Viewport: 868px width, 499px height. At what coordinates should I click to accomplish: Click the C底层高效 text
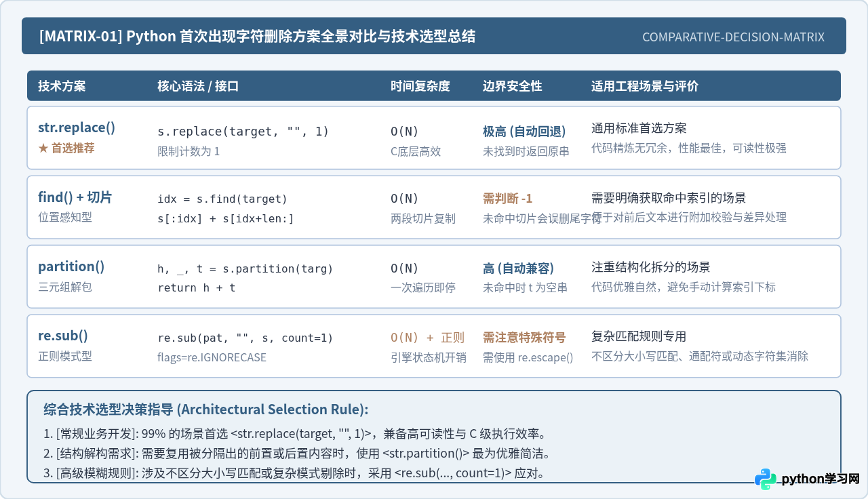[416, 151]
